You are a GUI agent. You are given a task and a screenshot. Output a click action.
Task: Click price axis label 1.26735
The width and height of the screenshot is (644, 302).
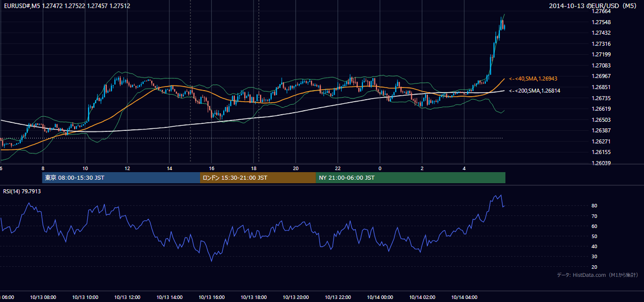(x=602, y=98)
